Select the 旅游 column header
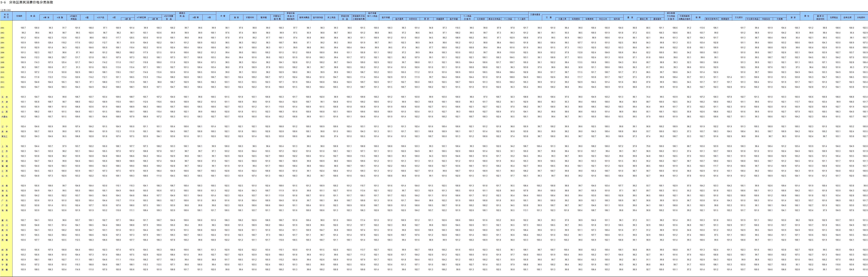868x277 pixels. tap(793, 18)
